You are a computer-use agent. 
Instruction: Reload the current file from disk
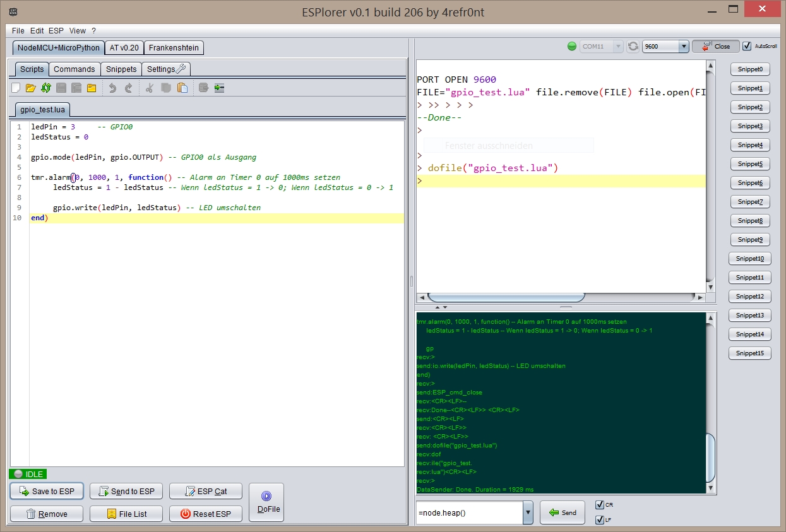click(46, 88)
